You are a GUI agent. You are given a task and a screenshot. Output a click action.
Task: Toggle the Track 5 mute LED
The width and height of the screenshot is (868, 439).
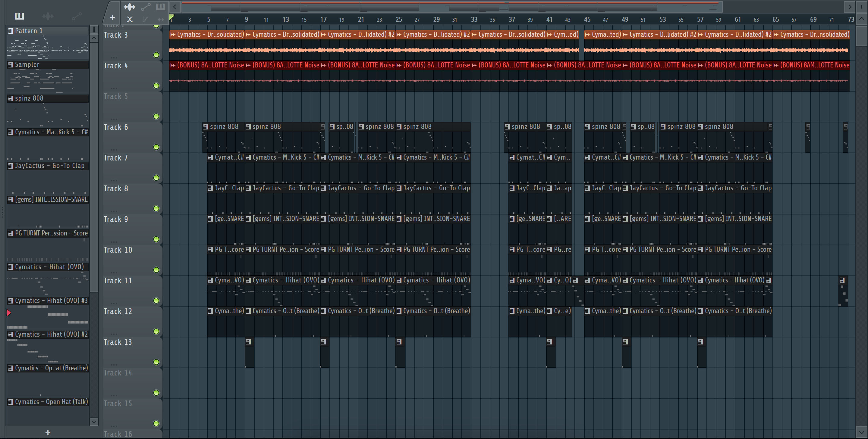[x=156, y=117]
